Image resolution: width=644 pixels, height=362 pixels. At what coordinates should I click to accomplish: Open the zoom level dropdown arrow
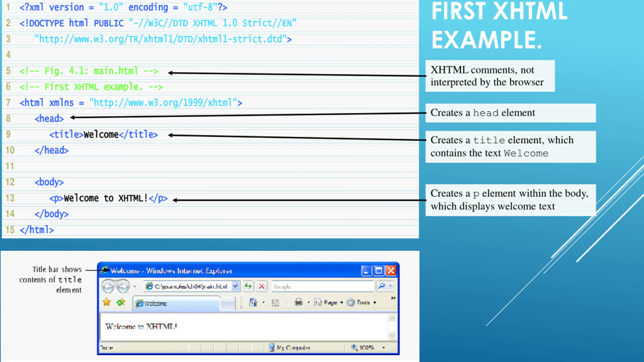pyautogui.click(x=384, y=347)
